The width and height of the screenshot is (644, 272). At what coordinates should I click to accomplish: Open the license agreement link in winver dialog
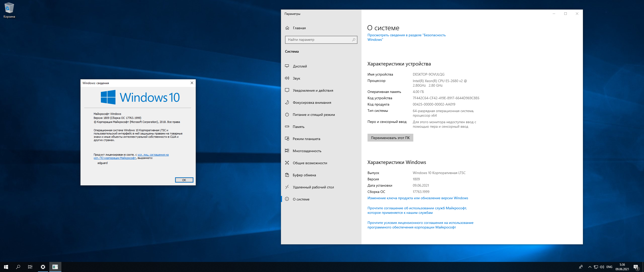click(131, 156)
